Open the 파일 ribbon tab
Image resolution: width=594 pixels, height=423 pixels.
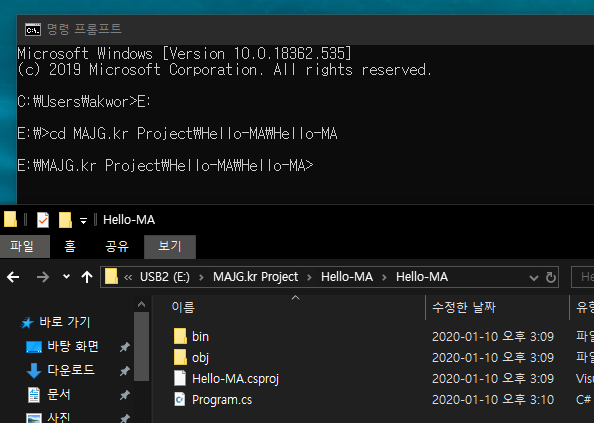click(x=25, y=247)
